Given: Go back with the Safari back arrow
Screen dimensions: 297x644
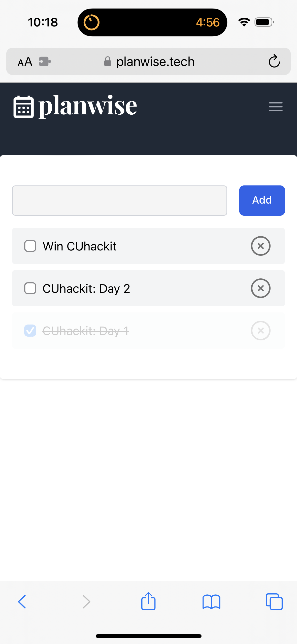Looking at the screenshot, I should click(22, 602).
